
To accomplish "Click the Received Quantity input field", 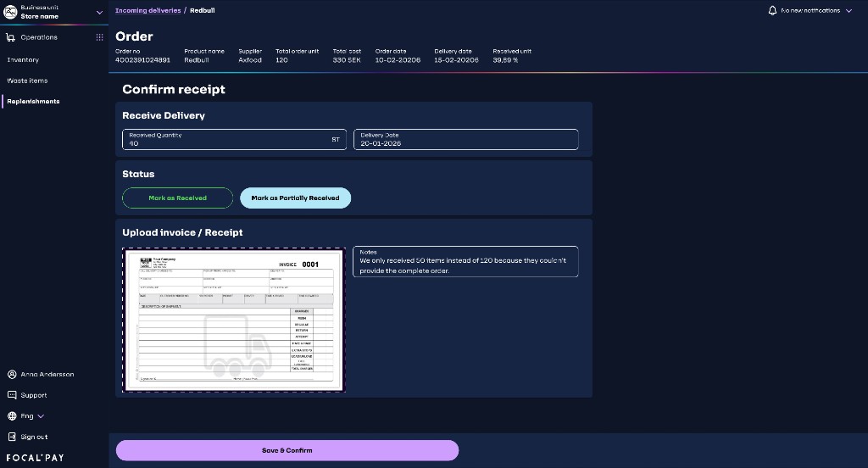I will [x=234, y=140].
